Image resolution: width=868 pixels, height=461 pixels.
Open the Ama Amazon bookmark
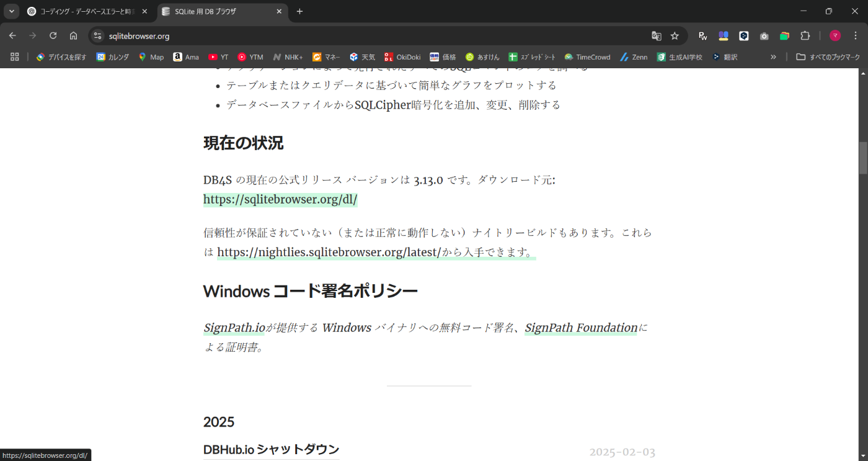coord(186,56)
